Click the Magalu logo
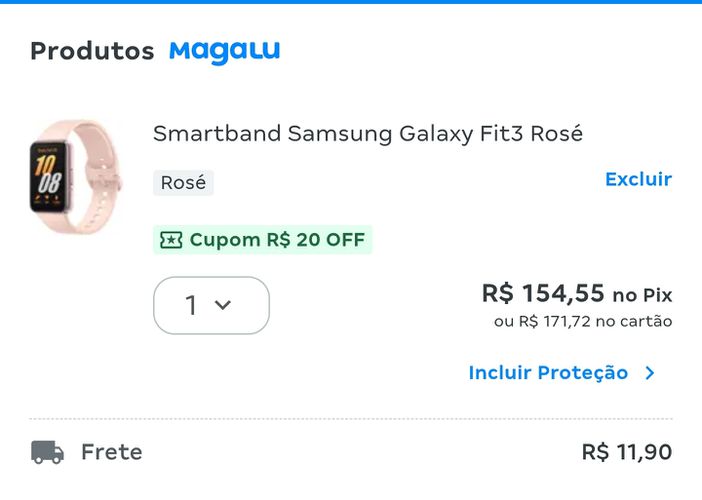 [x=224, y=52]
